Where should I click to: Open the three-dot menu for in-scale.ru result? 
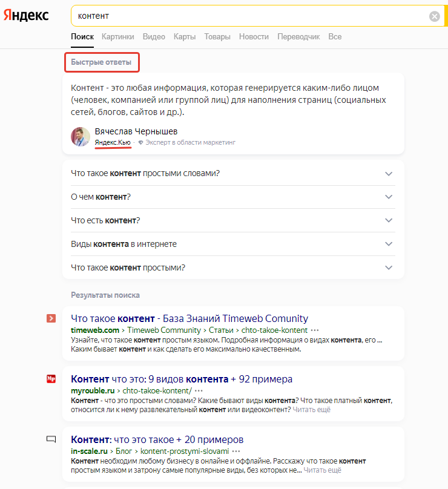pos(236,451)
